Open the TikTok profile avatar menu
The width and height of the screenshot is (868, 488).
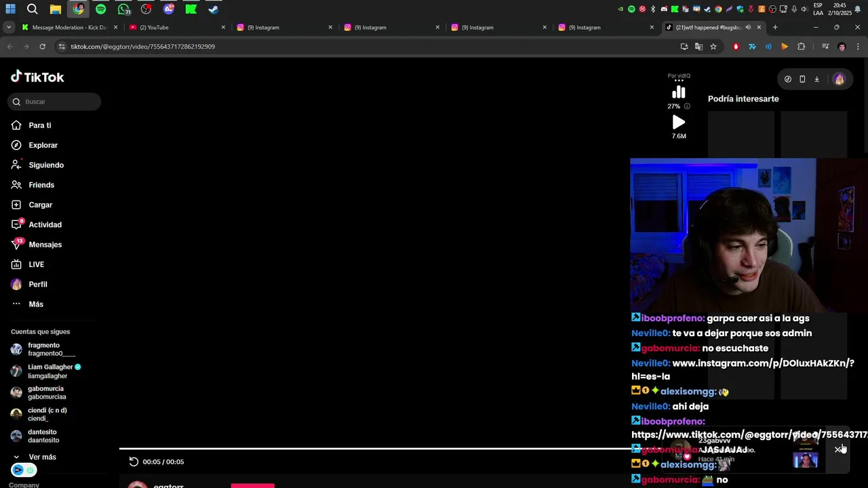point(840,79)
